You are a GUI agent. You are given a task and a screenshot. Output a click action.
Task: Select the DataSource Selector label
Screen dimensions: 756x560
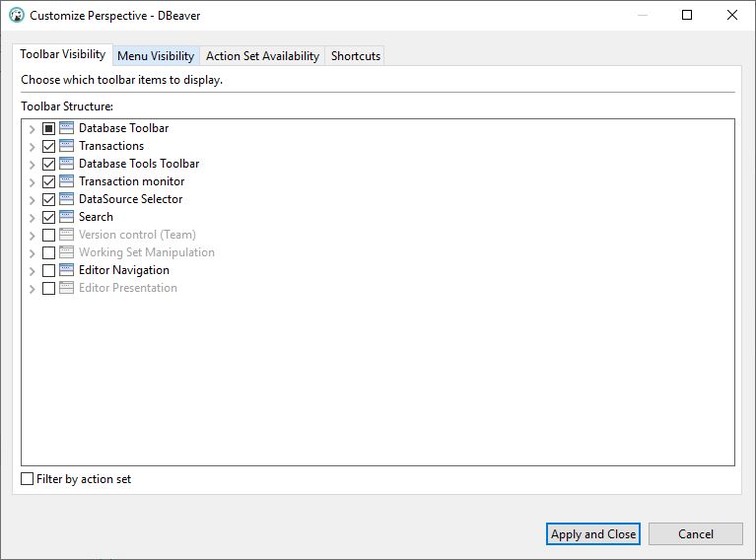coord(131,199)
